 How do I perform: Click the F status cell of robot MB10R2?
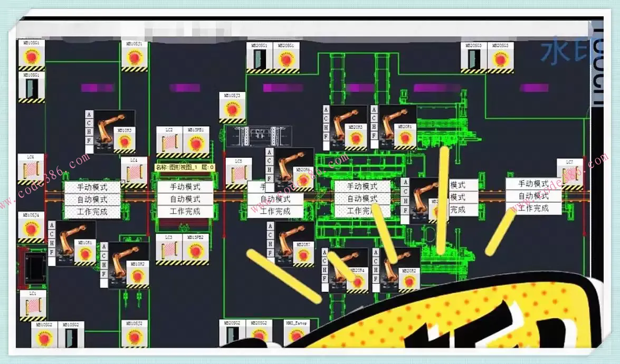tap(103, 274)
